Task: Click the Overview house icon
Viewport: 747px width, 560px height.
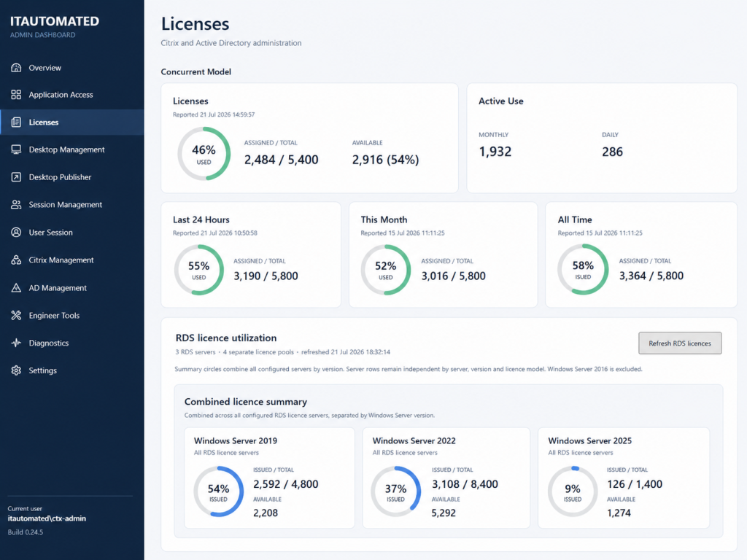Action: (16, 68)
